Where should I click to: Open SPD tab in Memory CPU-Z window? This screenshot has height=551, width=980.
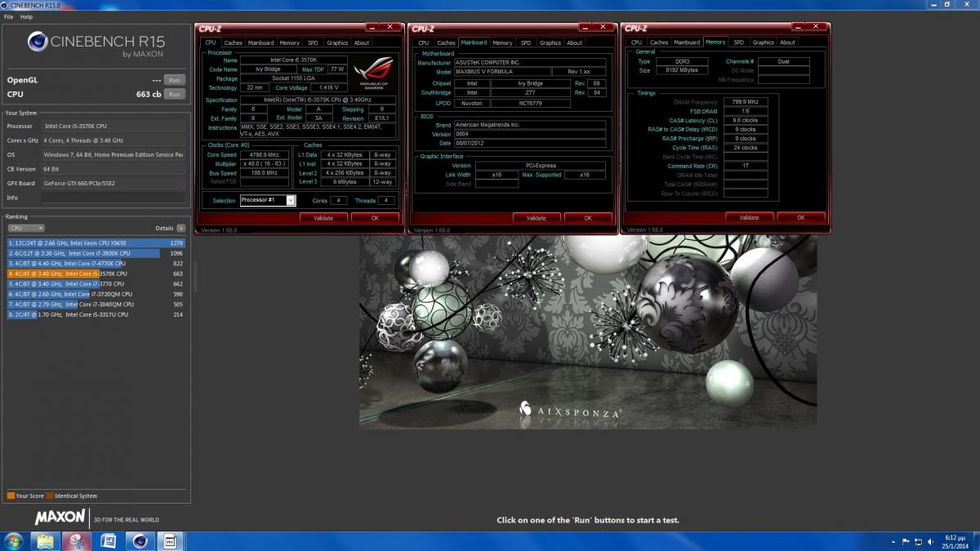pos(739,42)
